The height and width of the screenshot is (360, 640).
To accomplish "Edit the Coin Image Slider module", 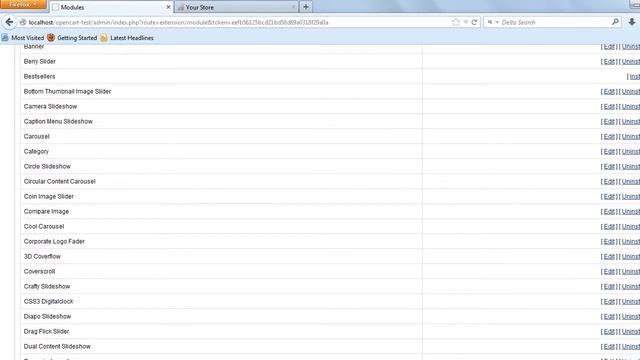I will click(x=609, y=197).
